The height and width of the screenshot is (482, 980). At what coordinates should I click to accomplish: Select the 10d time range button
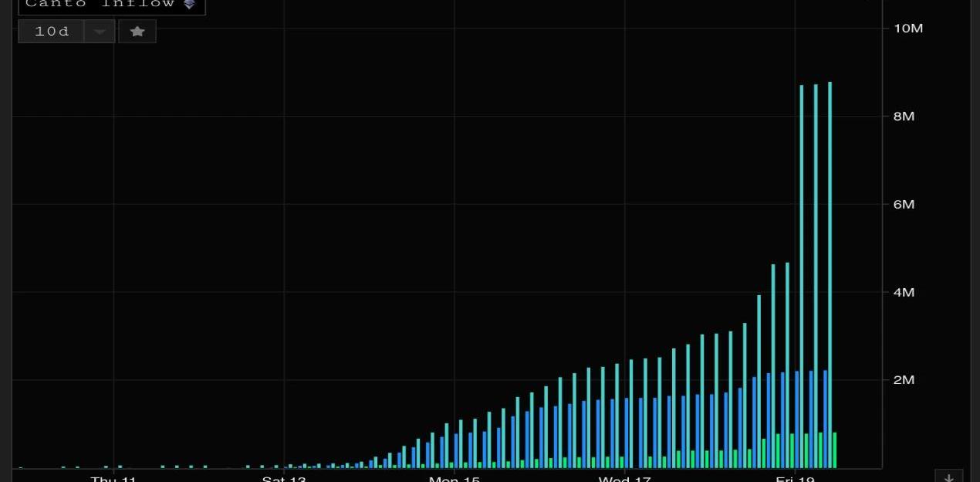52,32
